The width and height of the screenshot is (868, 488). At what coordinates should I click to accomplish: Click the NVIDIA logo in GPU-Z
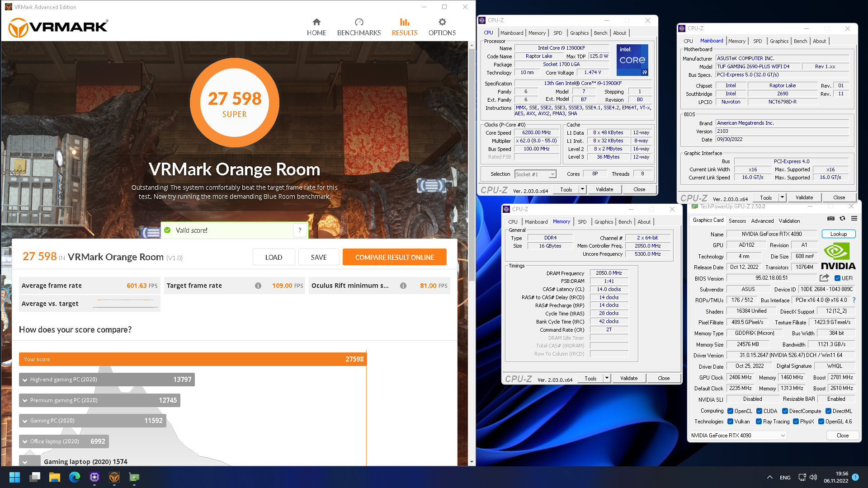coord(838,256)
